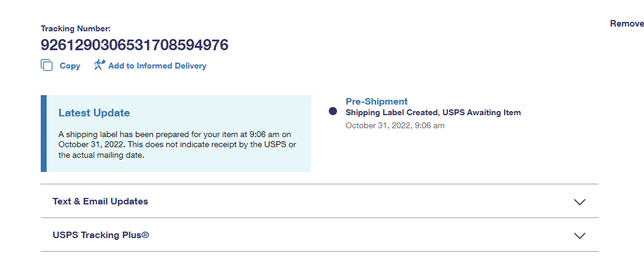Click the Shipping Label Created status text
Screen dimensions: 644x257
(392, 112)
